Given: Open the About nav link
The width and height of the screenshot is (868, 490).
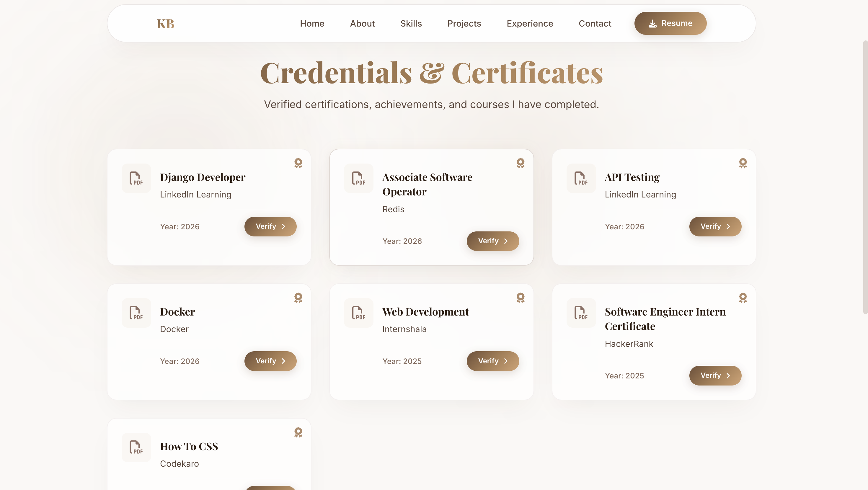Looking at the screenshot, I should (x=362, y=24).
